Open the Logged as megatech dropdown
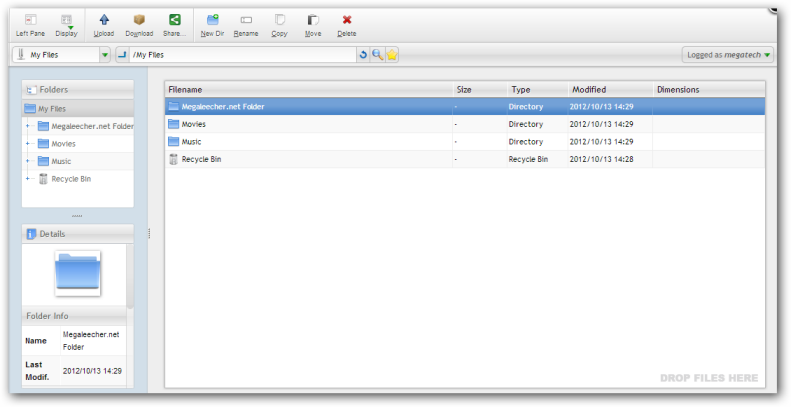This screenshot has width=791, height=407. pyautogui.click(x=727, y=55)
